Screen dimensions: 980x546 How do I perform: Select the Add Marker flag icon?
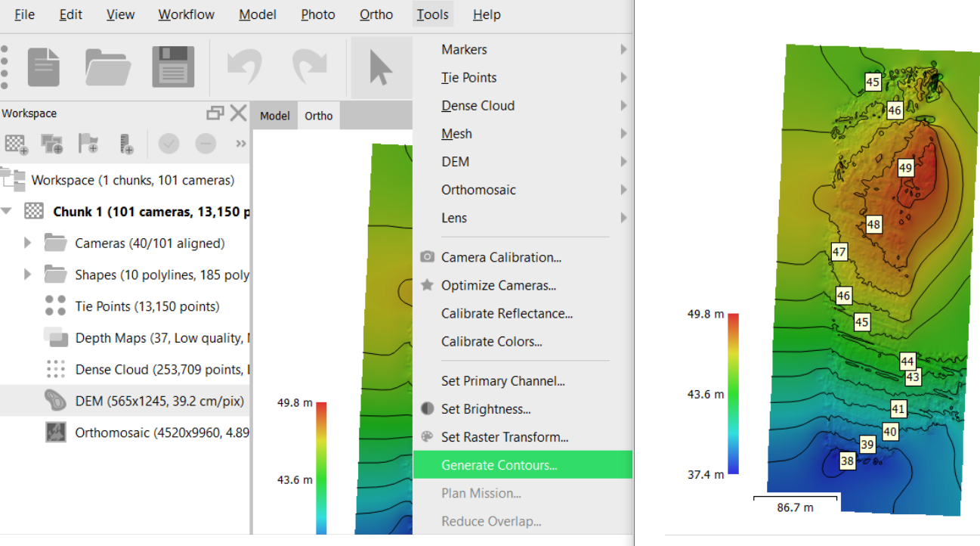pos(88,144)
